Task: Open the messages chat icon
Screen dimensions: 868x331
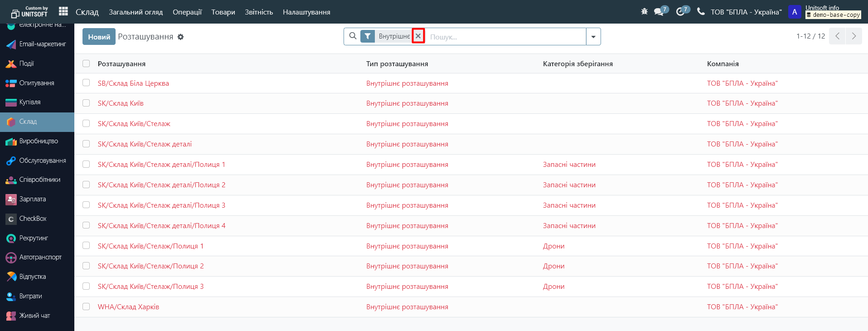Action: pyautogui.click(x=659, y=12)
